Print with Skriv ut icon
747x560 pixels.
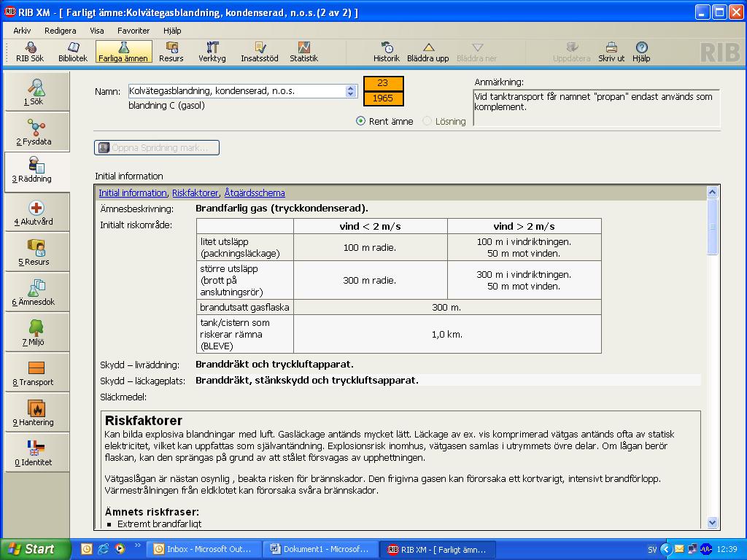[611, 52]
